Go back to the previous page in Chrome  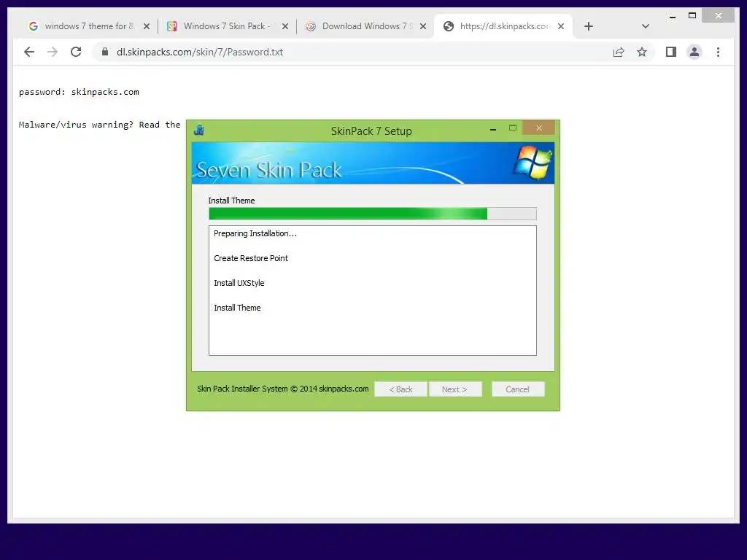coord(29,52)
